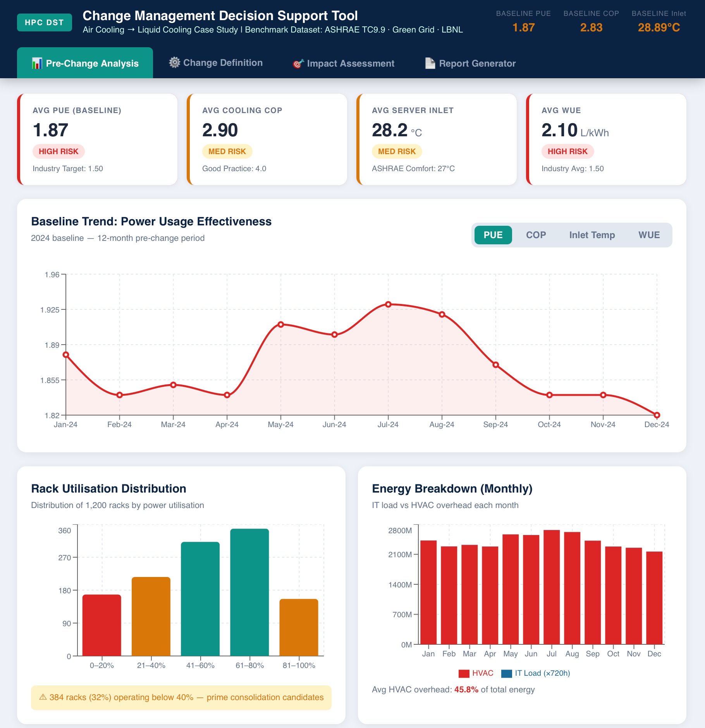
Task: Switch chart metric to Inlet Temp
Action: 592,235
